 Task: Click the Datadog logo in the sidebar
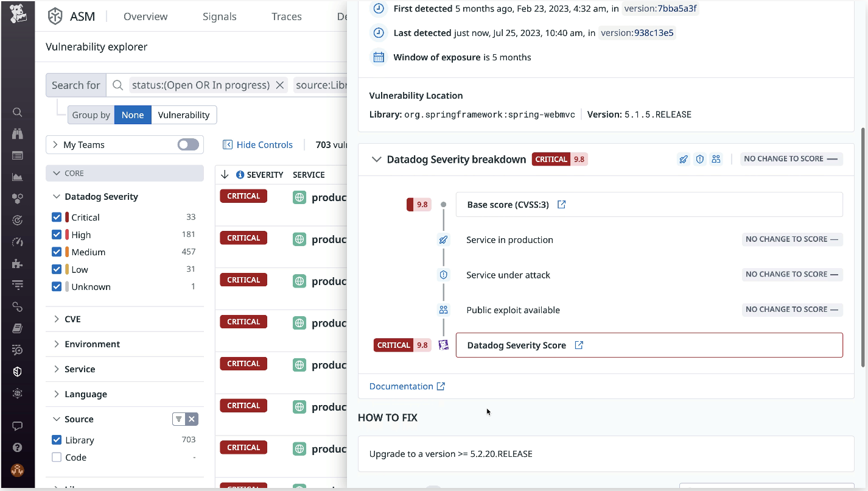tap(18, 13)
